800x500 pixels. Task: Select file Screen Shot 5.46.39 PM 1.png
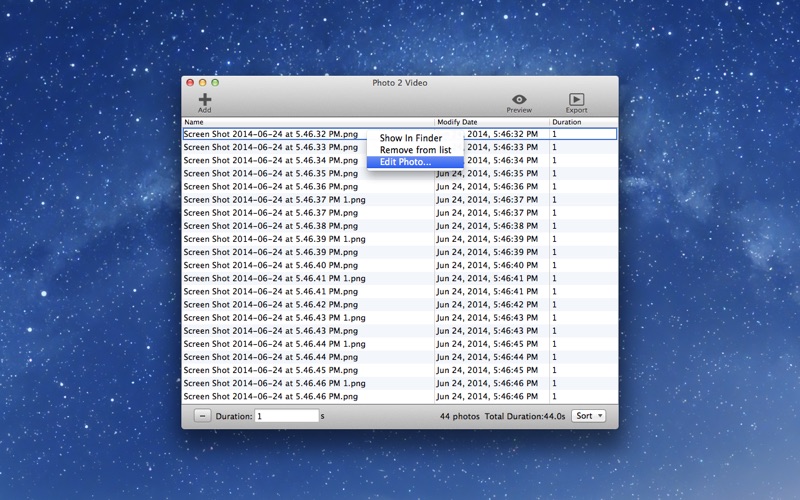(x=274, y=239)
